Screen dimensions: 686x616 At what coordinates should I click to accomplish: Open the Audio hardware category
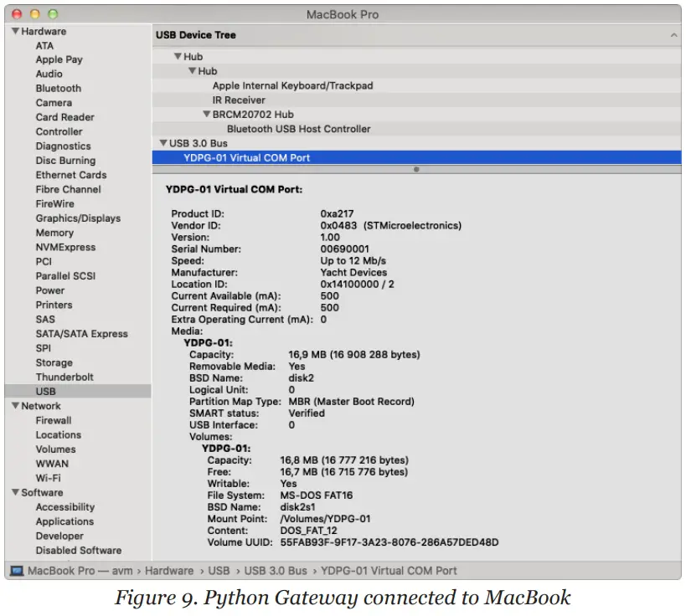click(x=49, y=74)
